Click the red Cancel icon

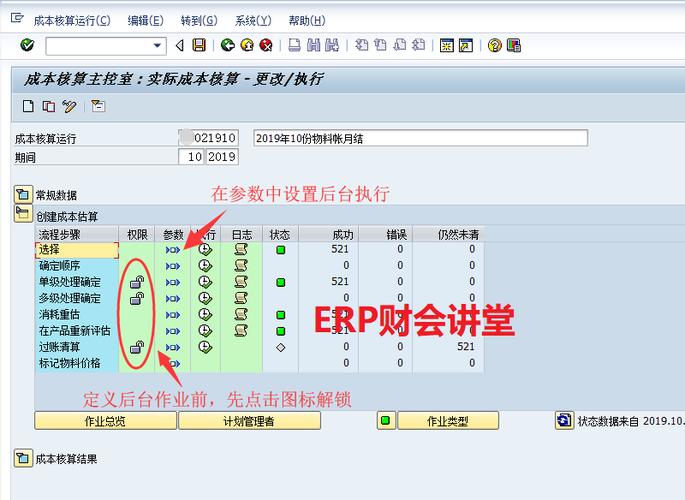tap(266, 45)
